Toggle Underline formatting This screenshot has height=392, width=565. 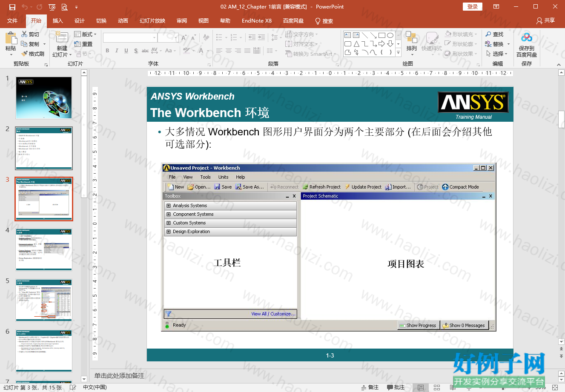point(126,51)
